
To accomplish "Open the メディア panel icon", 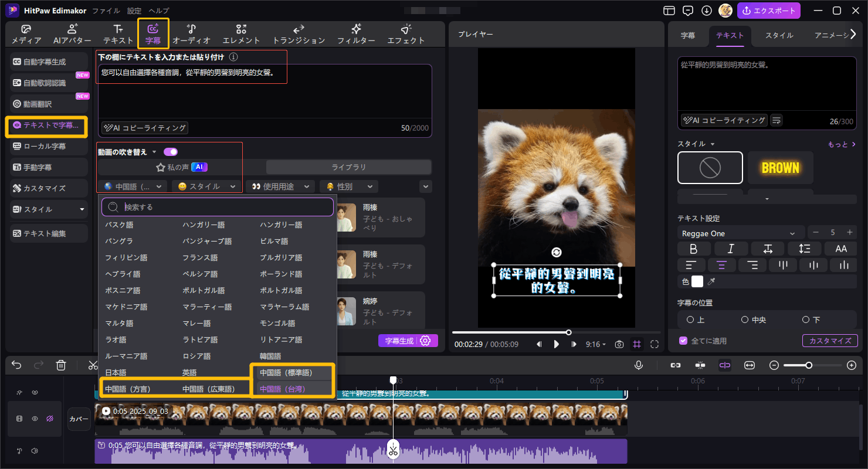I will (x=25, y=33).
